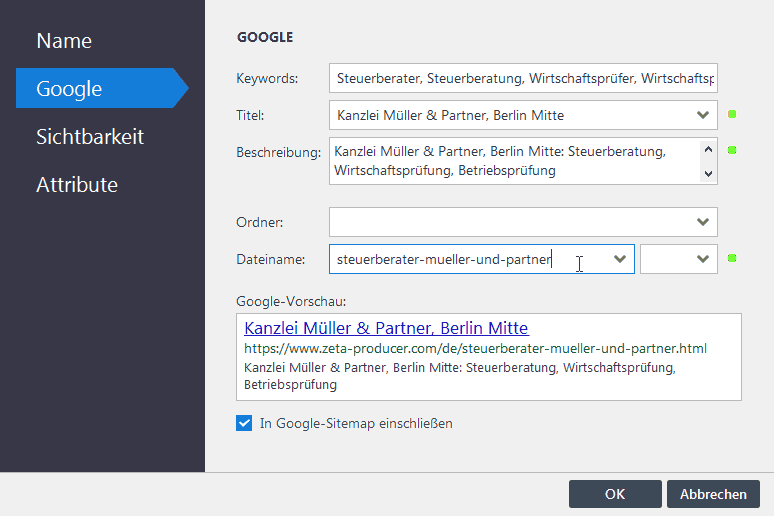
Task: Click the Beschreibung scroll down arrow
Action: pos(708,173)
